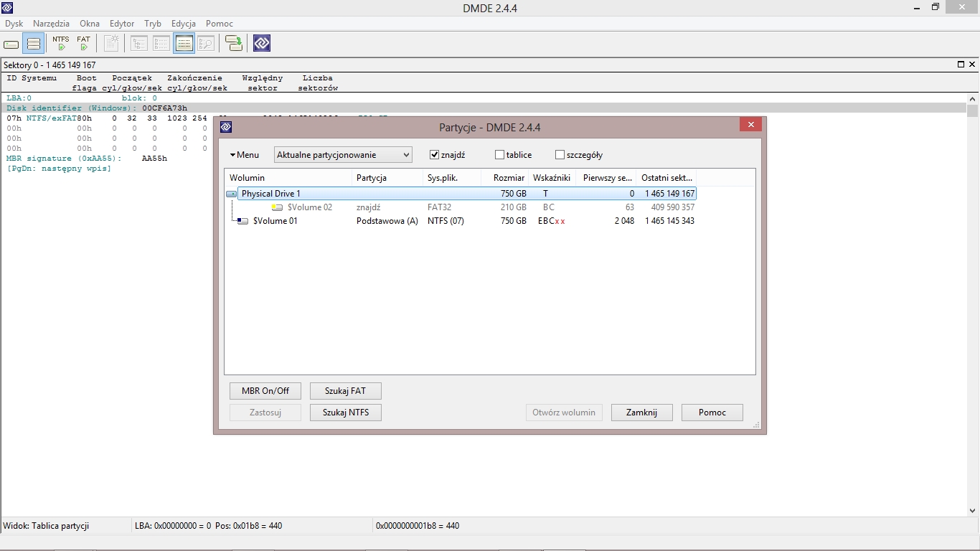
Task: Click the highlighted disk editor view icon
Action: pyautogui.click(x=184, y=44)
